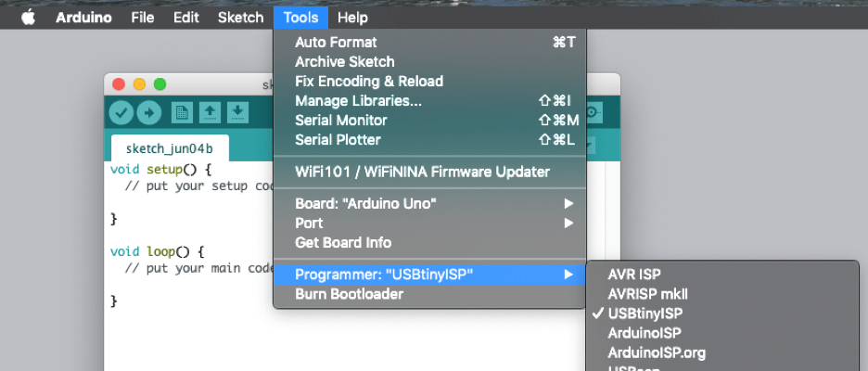This screenshot has width=868, height=371.
Task: Click the Upload arrow toolbar button
Action: [149, 112]
